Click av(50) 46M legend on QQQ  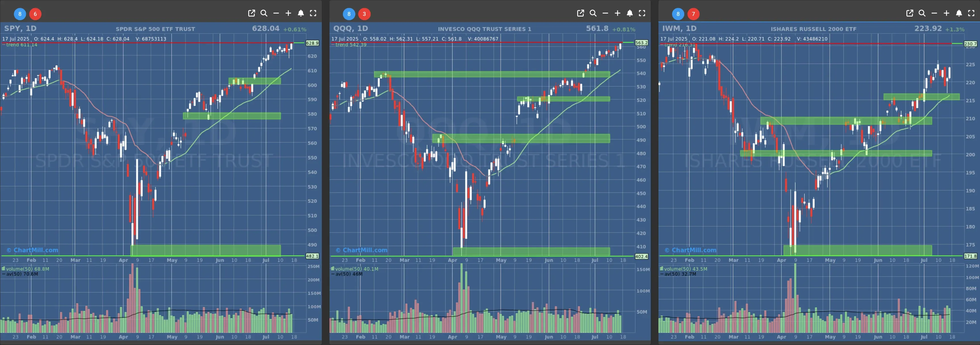pyautogui.click(x=347, y=274)
